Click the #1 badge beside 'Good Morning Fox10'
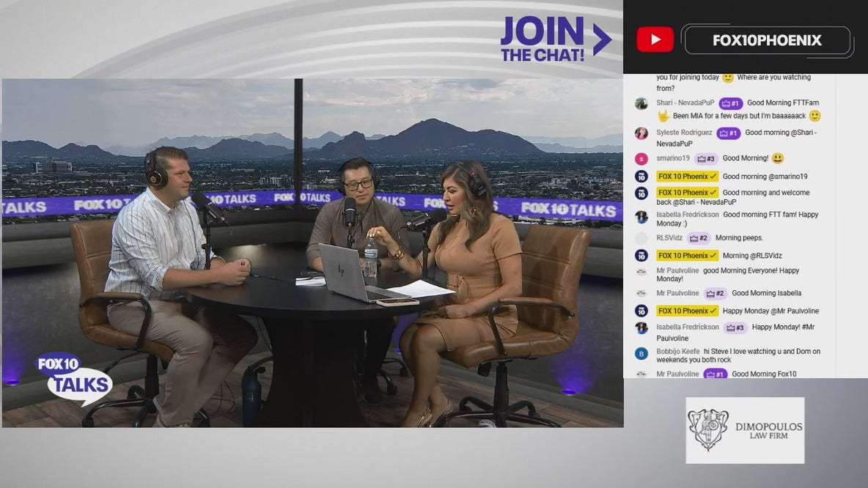 [716, 374]
